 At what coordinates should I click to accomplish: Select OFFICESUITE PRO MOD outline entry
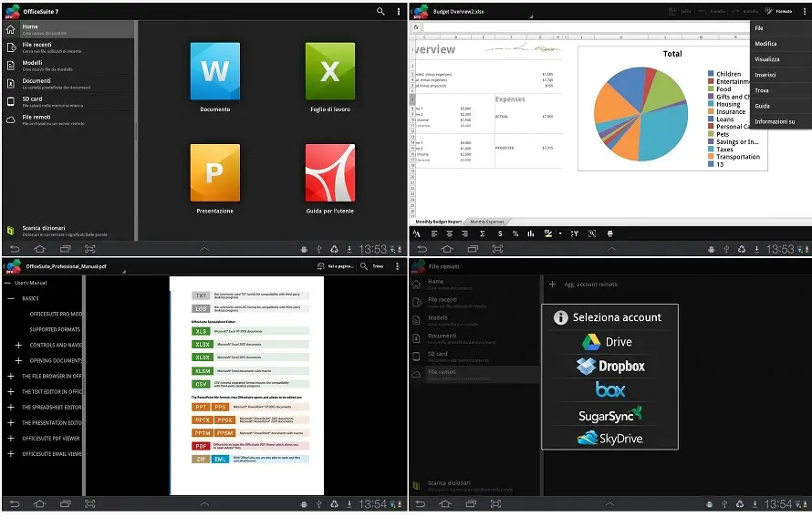point(56,314)
